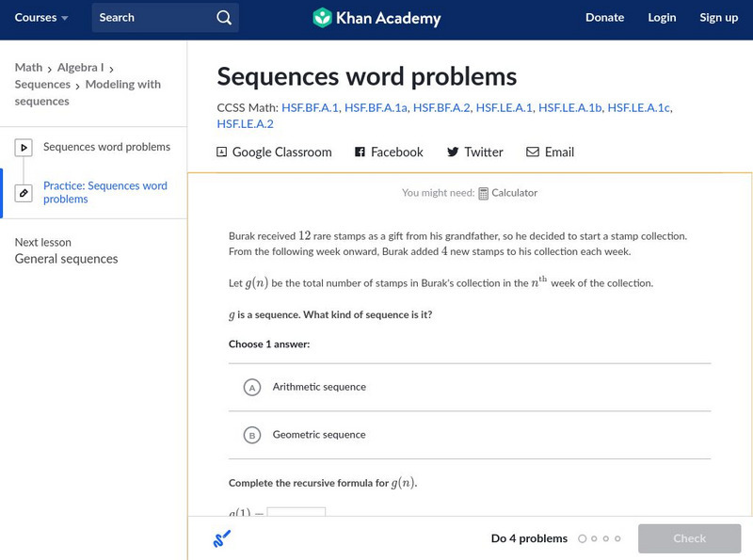Open the HSF.BF.A.1 standard link
Image resolution: width=753 pixels, height=560 pixels.
point(310,108)
